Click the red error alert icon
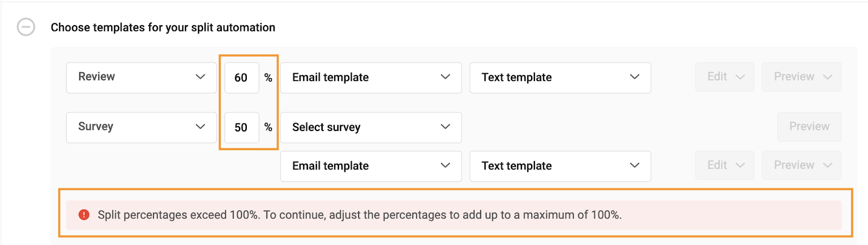 click(84, 215)
